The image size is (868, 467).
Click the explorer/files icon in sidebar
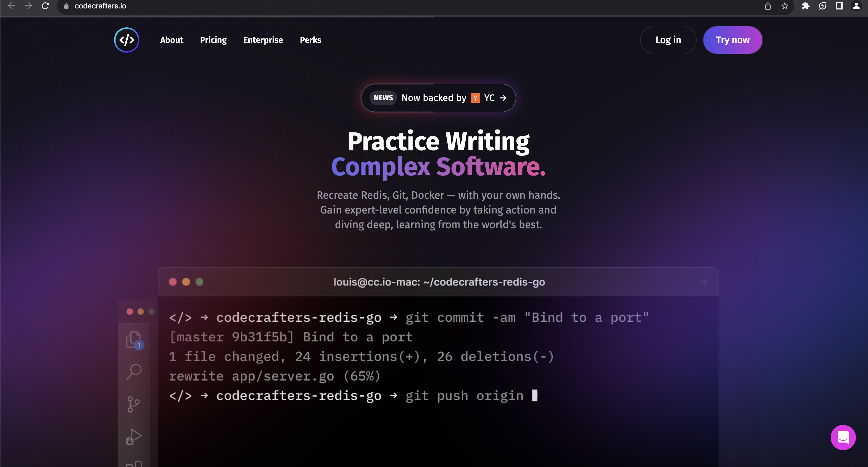(x=134, y=339)
